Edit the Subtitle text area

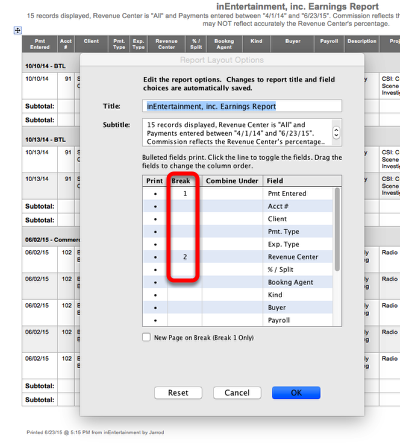[242, 133]
